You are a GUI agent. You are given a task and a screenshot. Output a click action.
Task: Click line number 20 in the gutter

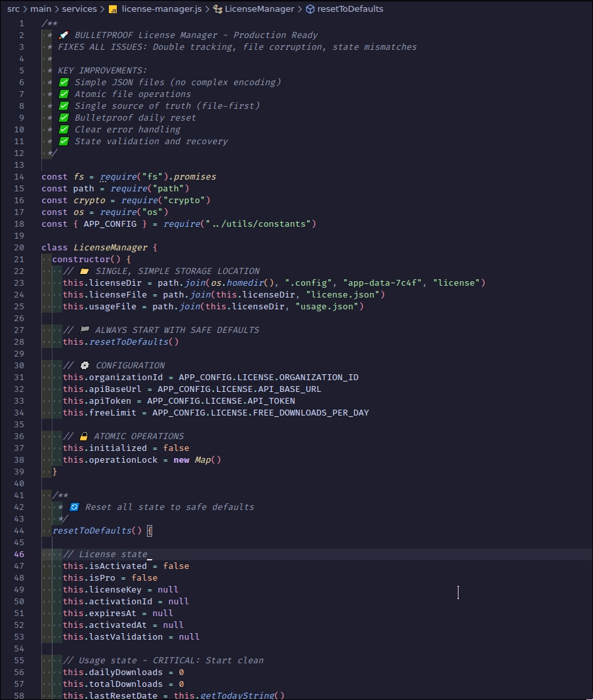19,247
